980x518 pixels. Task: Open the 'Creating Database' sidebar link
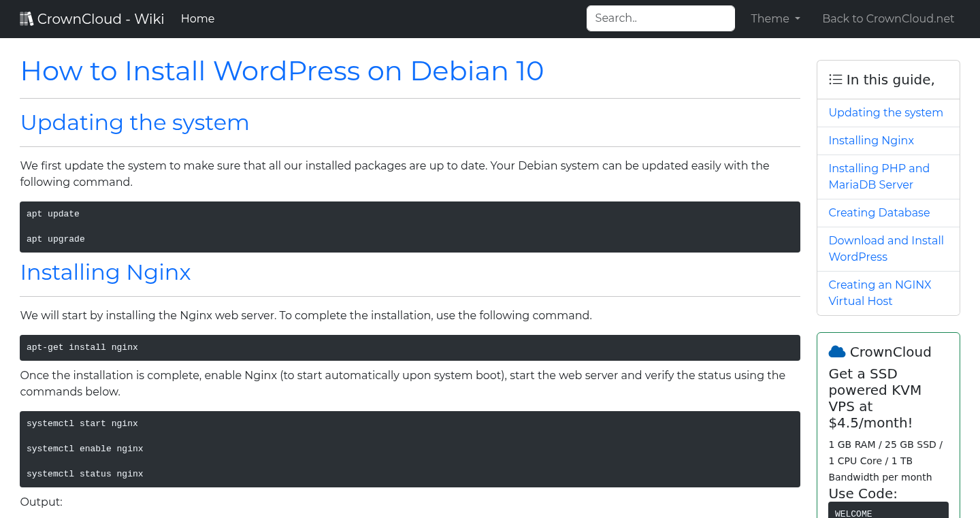pyautogui.click(x=879, y=212)
